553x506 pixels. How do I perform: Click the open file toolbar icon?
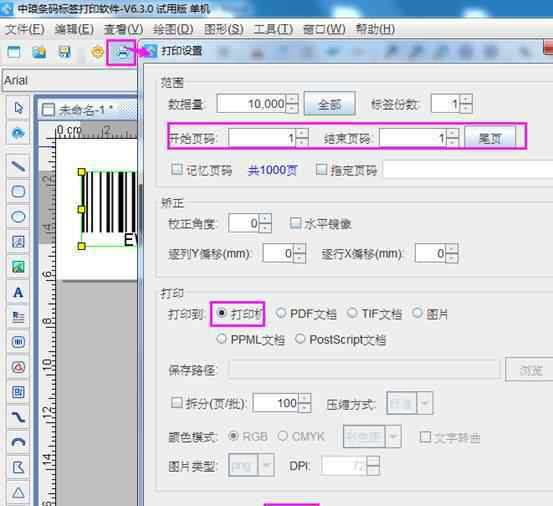click(39, 52)
